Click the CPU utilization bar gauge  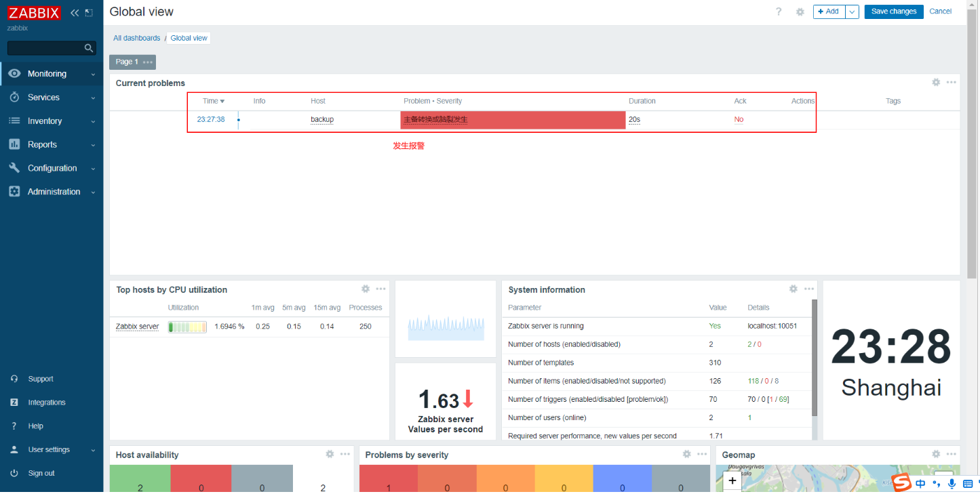187,327
